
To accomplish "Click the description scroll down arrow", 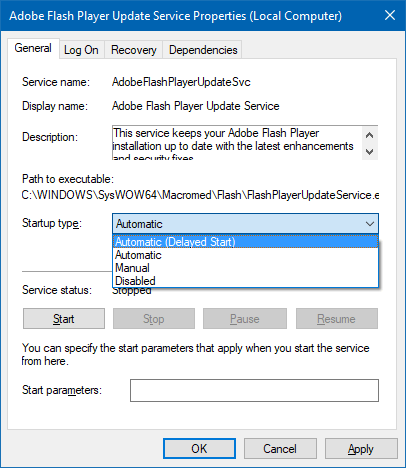I will pos(369,152).
